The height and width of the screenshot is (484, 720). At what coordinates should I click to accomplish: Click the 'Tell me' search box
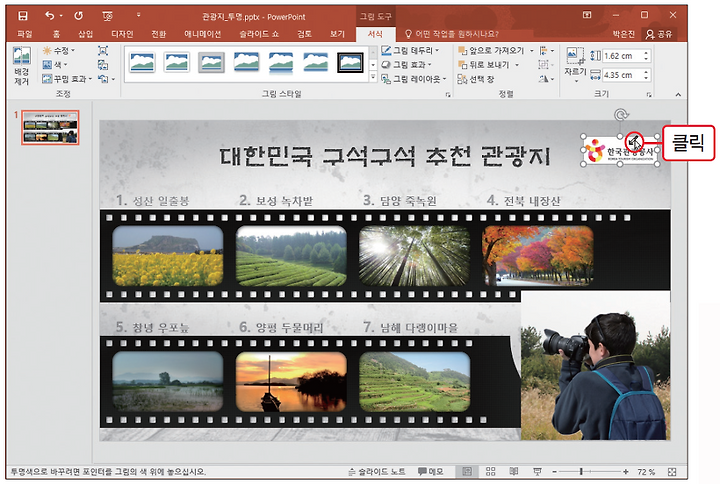452,34
